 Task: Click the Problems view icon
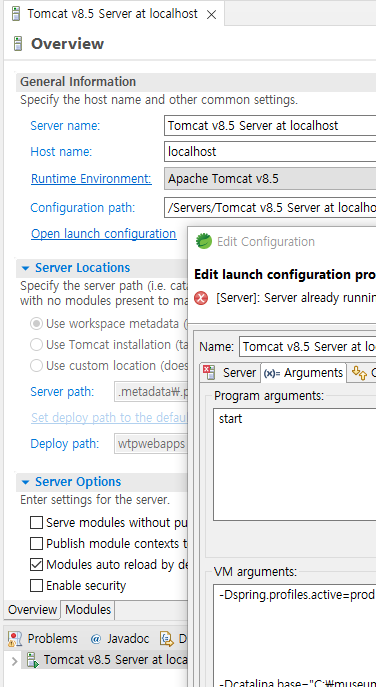(15, 639)
